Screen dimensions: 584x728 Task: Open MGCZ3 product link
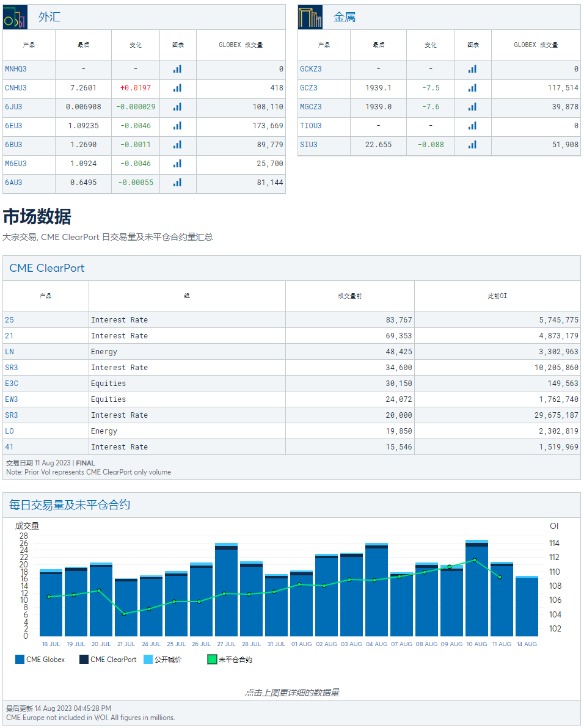[310, 107]
